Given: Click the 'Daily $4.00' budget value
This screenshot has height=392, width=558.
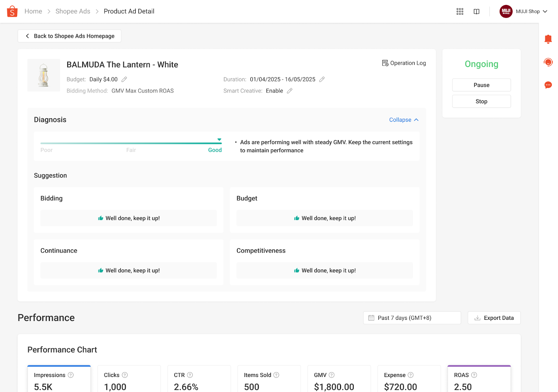Looking at the screenshot, I should pos(104,79).
